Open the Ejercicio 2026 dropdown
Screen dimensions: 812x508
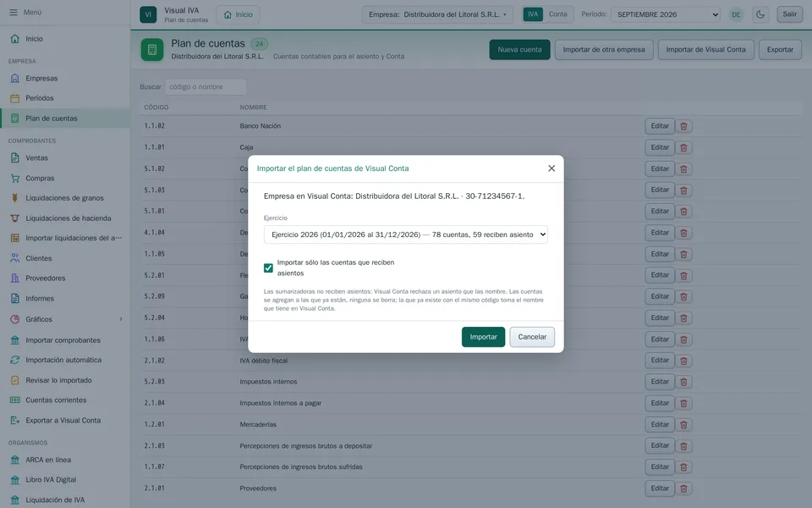point(405,235)
